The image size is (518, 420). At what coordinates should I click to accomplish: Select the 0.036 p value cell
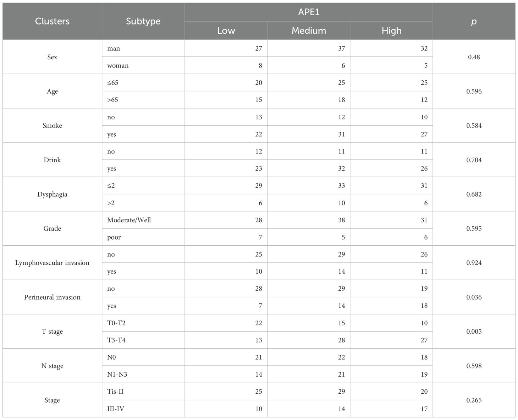(474, 297)
